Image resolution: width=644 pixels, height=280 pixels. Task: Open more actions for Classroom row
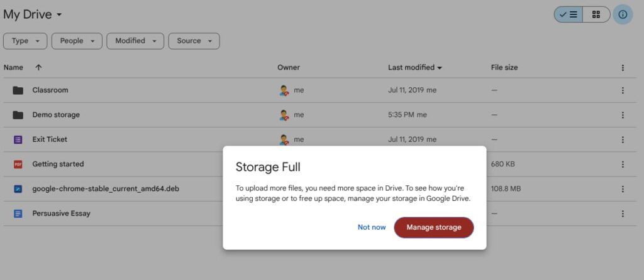pyautogui.click(x=623, y=90)
